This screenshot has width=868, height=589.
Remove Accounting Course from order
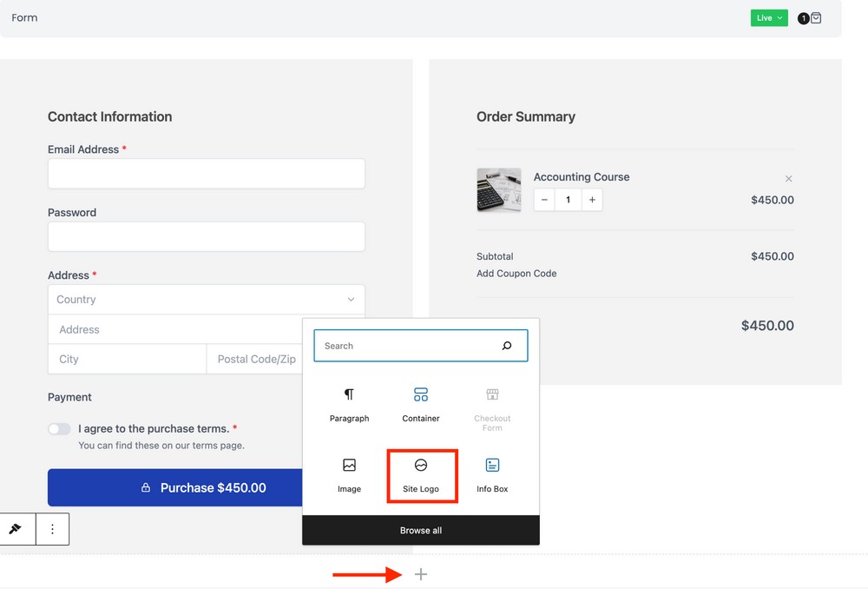pyautogui.click(x=788, y=179)
